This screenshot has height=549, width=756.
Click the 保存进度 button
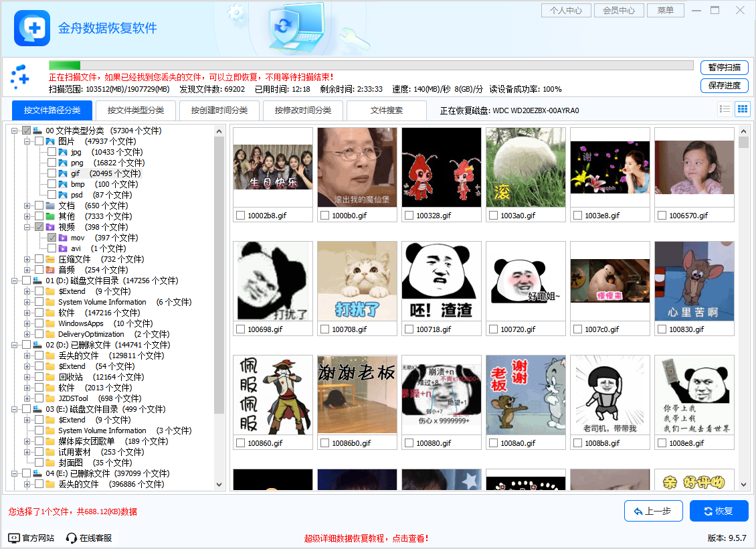[724, 86]
